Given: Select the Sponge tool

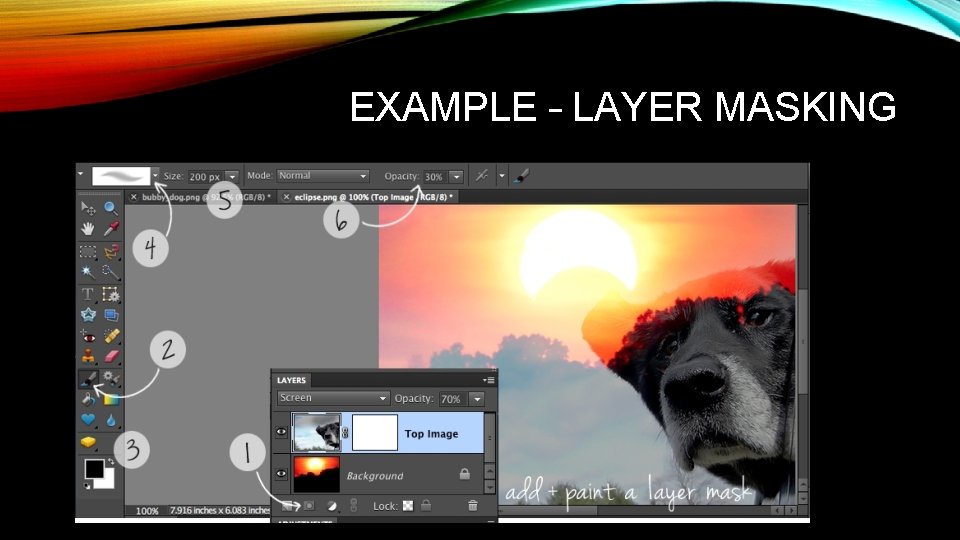Looking at the screenshot, I should [x=88, y=441].
